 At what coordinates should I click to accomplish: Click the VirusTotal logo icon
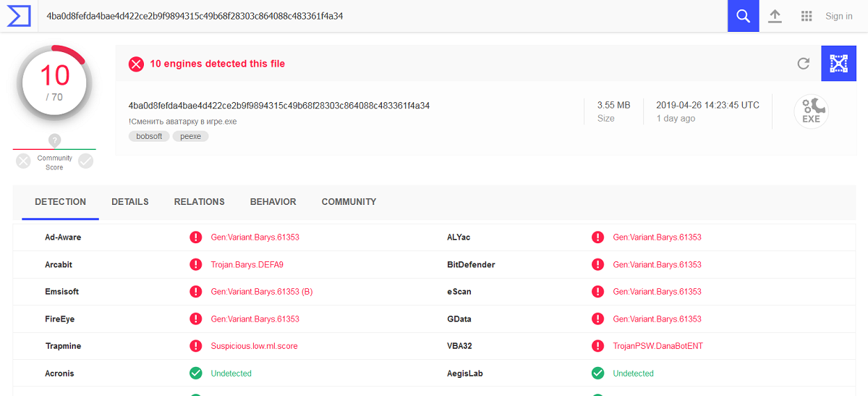click(x=19, y=16)
